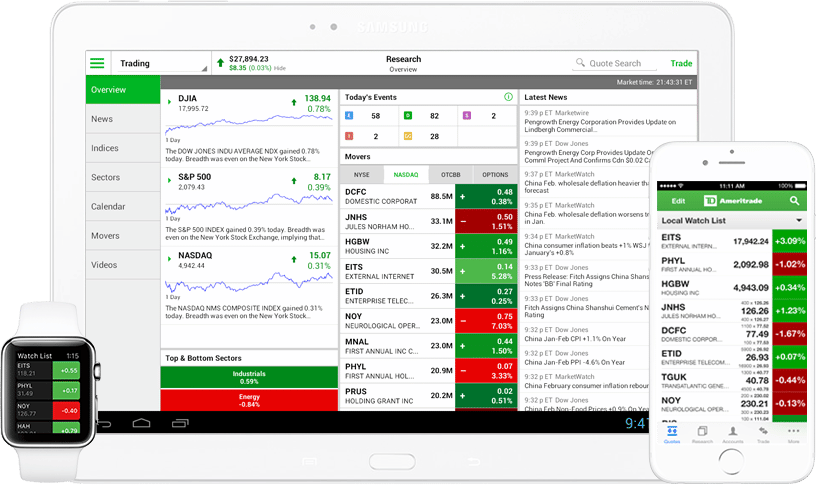Open Videos in the tablet sidebar
This screenshot has width=817, height=485.
(123, 265)
